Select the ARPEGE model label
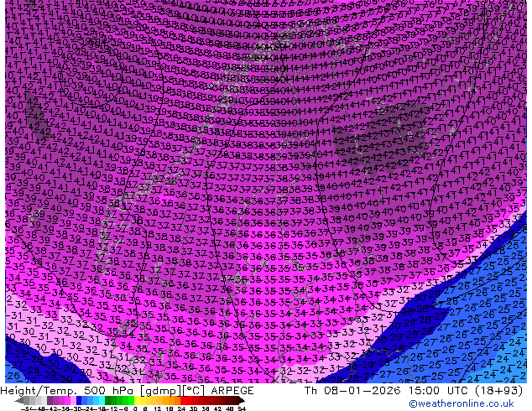The height and width of the screenshot is (411, 532). point(232,391)
